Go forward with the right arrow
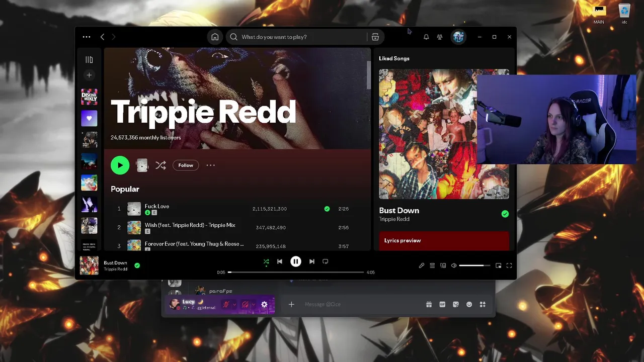Viewport: 644px width, 362px height. (113, 37)
